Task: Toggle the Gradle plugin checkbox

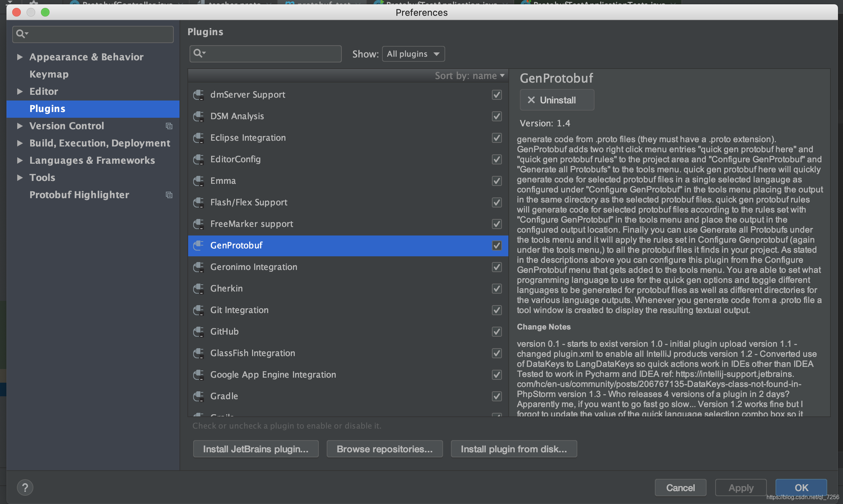Action: point(497,396)
